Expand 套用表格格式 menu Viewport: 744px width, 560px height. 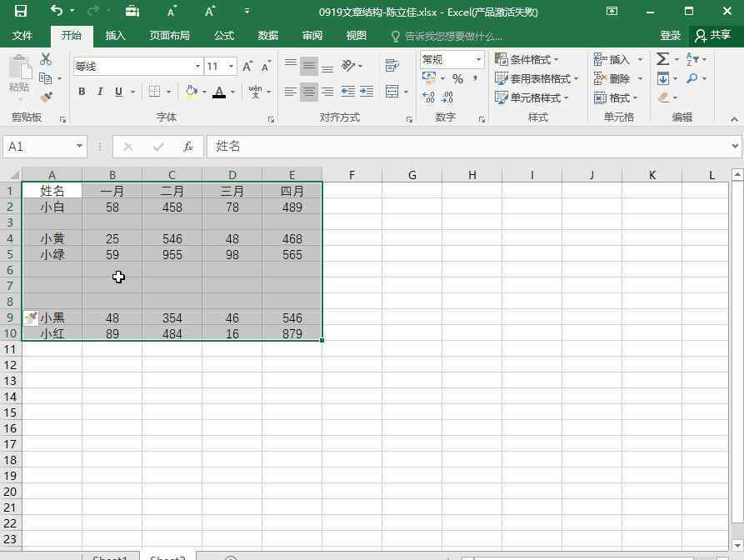537,79
